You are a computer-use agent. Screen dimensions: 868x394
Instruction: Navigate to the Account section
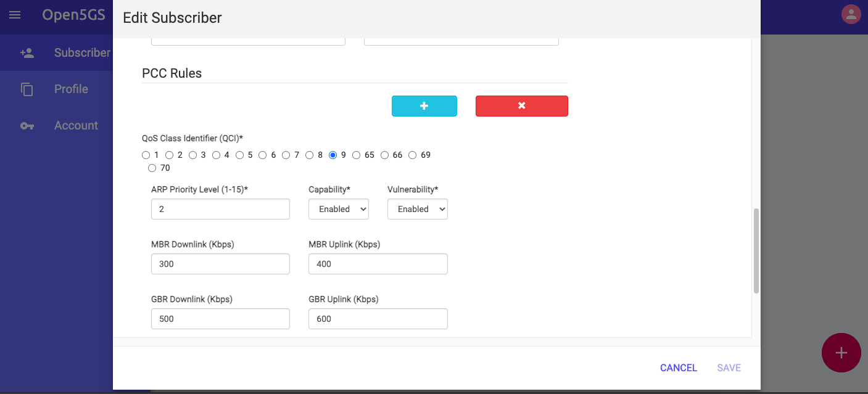tap(76, 125)
